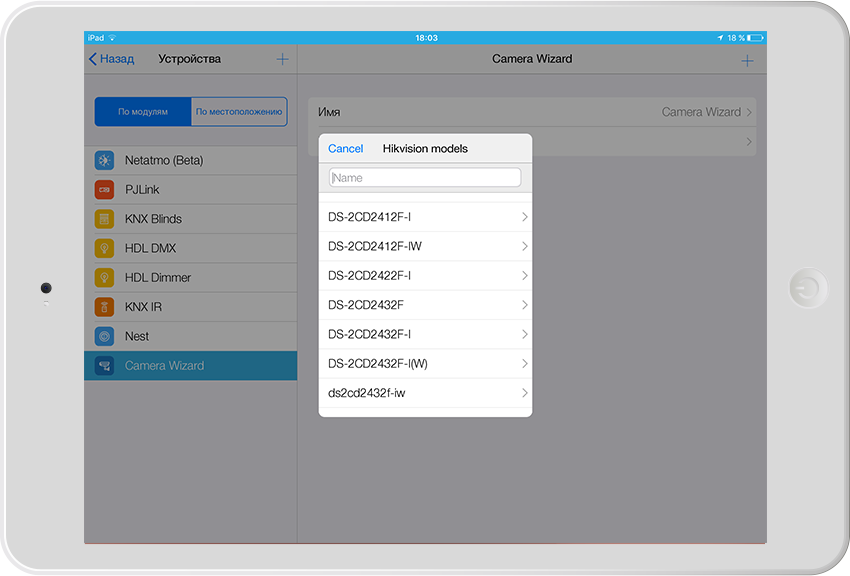
Task: Go back using the Назад button
Action: (x=111, y=59)
